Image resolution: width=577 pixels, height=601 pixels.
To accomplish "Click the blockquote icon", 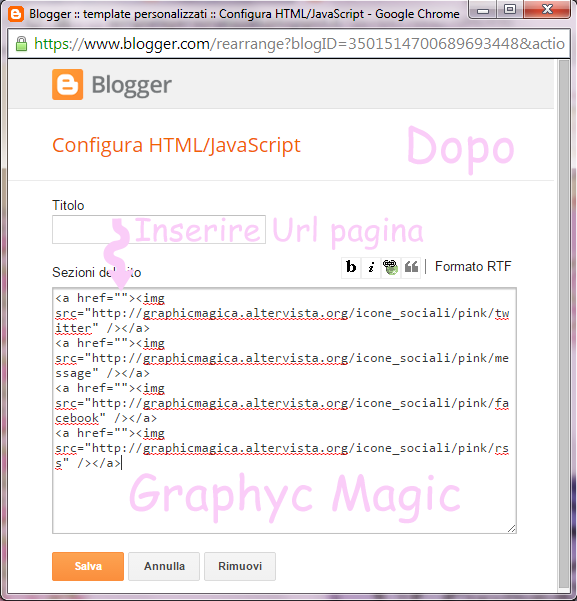I will tap(411, 267).
